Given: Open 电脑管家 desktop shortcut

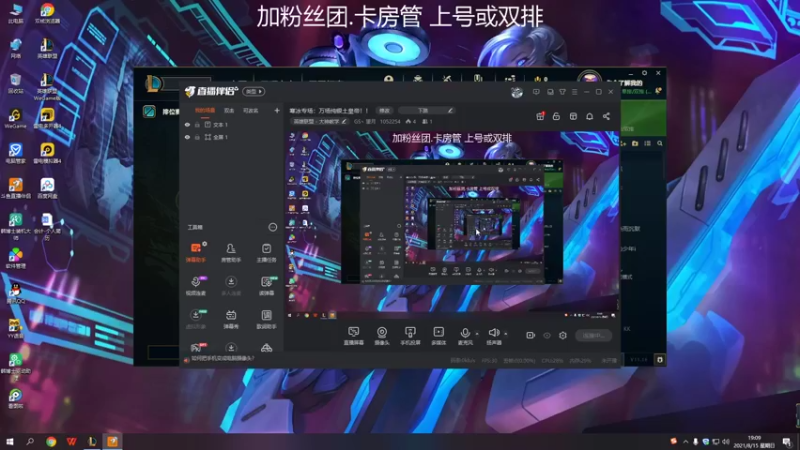Looking at the screenshot, I should coord(15,153).
